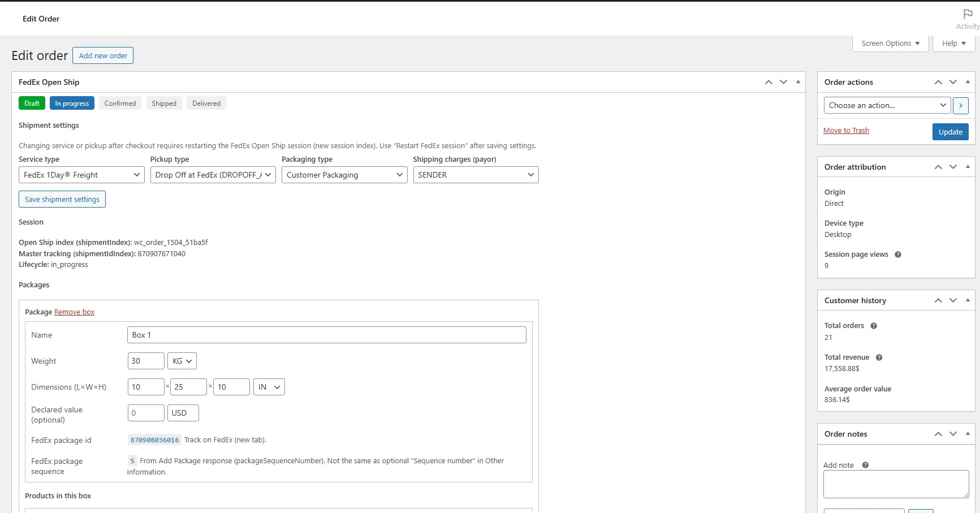980x513 pixels.
Task: Open the Packaging type dropdown
Action: pos(344,175)
